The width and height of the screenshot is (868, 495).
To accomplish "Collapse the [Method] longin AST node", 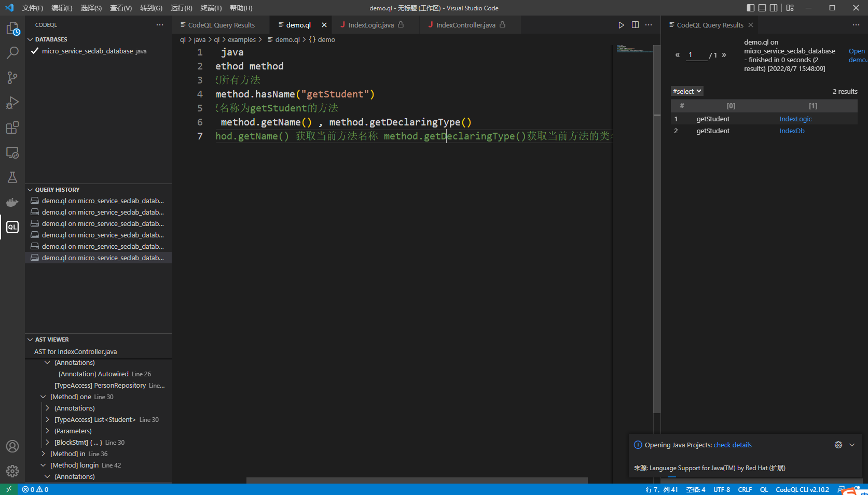I will click(43, 465).
